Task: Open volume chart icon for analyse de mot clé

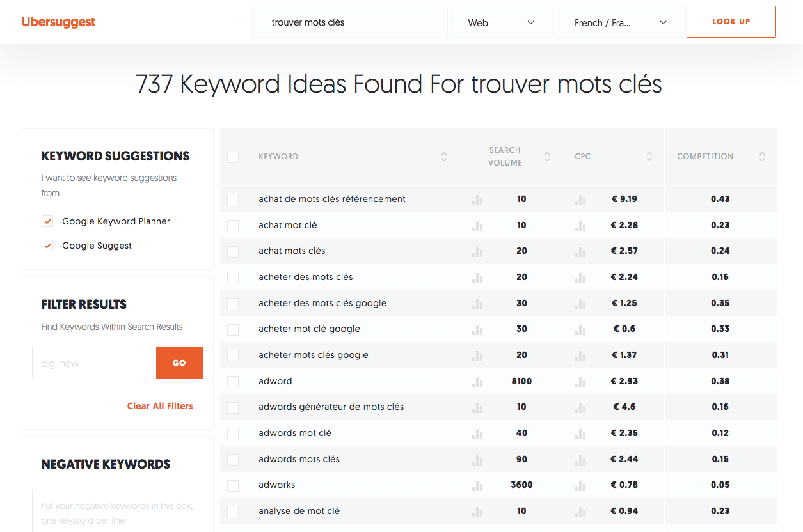Action: point(477,512)
